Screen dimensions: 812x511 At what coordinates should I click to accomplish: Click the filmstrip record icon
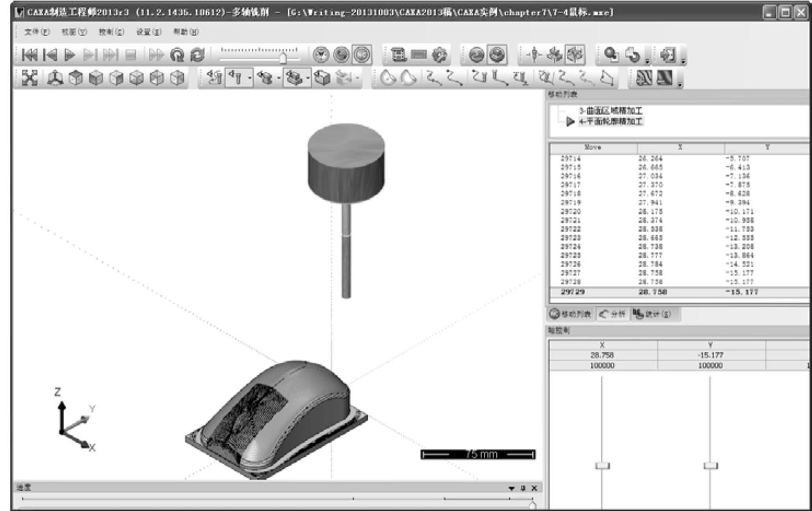pos(399,55)
